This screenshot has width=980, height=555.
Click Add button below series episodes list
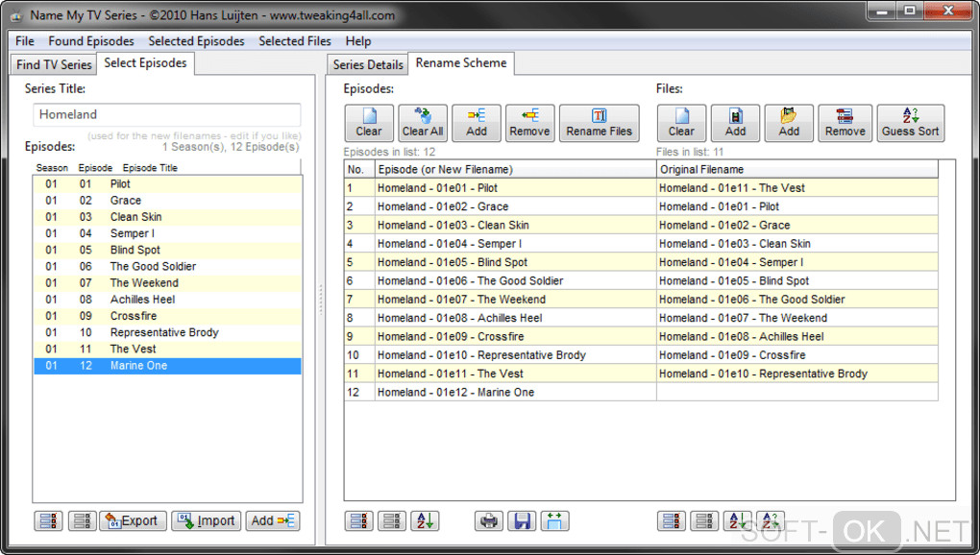pyautogui.click(x=273, y=520)
